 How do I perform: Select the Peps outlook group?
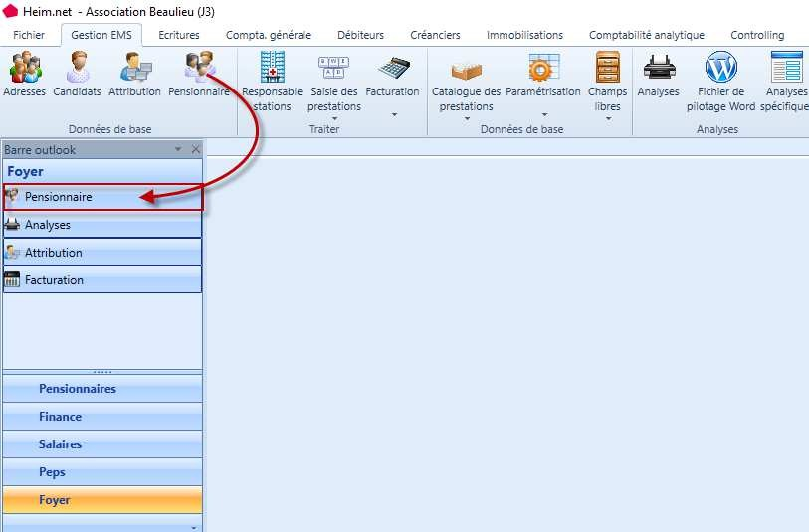102,472
